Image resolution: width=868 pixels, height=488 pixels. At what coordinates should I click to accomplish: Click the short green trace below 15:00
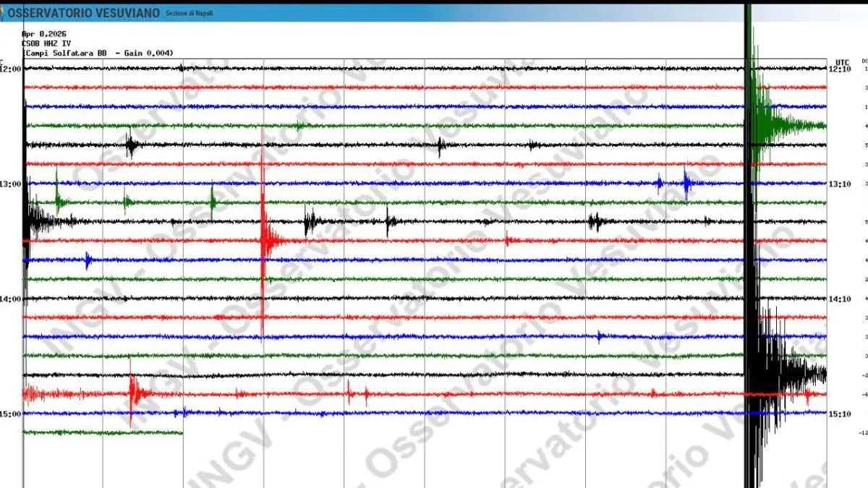[x=101, y=432]
